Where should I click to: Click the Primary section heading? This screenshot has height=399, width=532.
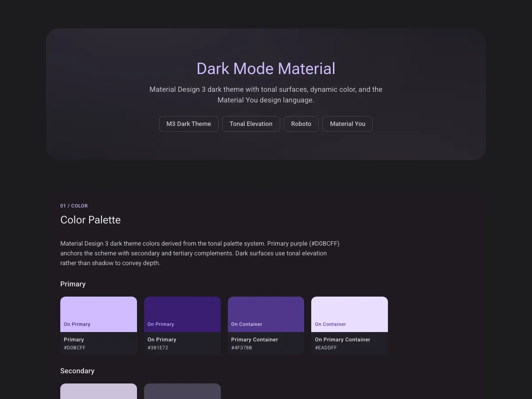point(73,284)
